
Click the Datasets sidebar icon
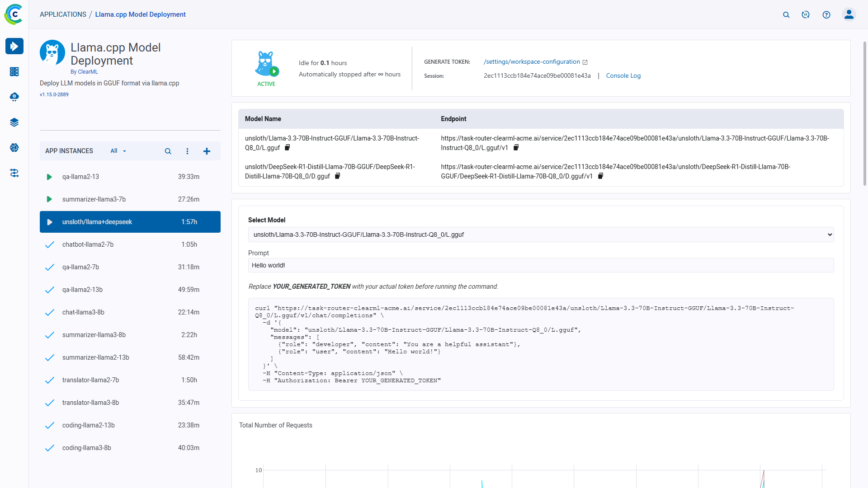click(14, 122)
